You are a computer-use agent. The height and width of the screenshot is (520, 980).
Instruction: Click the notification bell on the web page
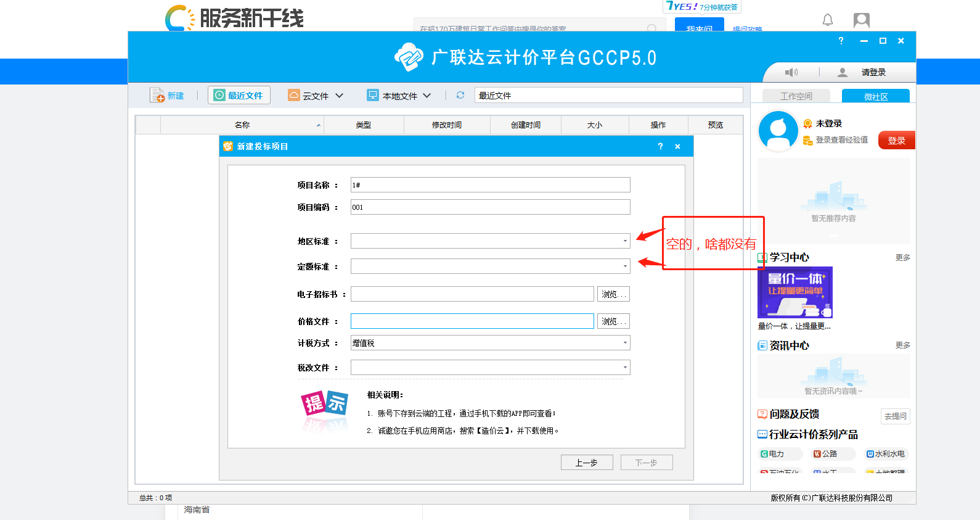point(828,20)
